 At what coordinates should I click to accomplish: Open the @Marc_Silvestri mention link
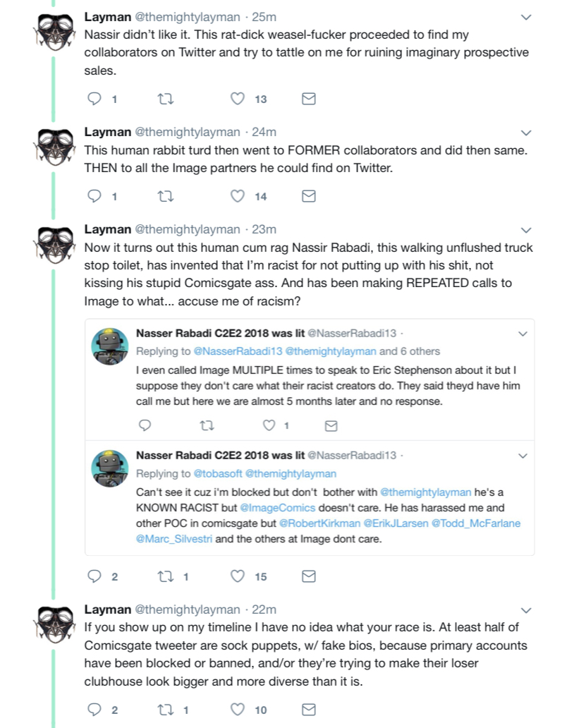174,539
